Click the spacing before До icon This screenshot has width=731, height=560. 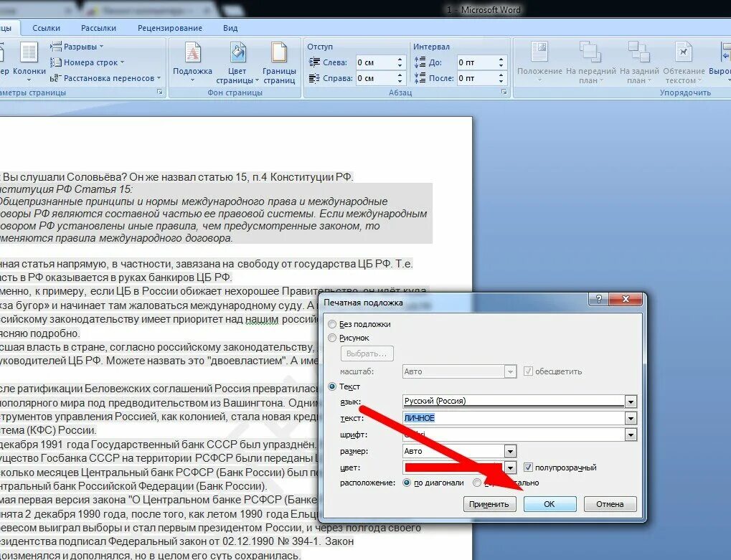pyautogui.click(x=420, y=62)
